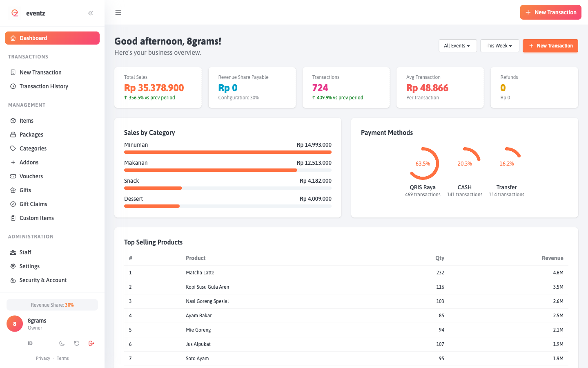This screenshot has height=368, width=588.
Task: Click the Revenue Share Payable card
Action: [252, 88]
